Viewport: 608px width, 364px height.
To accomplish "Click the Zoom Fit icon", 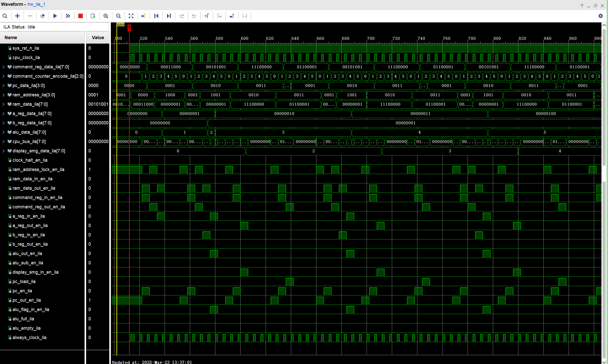I will click(x=131, y=16).
